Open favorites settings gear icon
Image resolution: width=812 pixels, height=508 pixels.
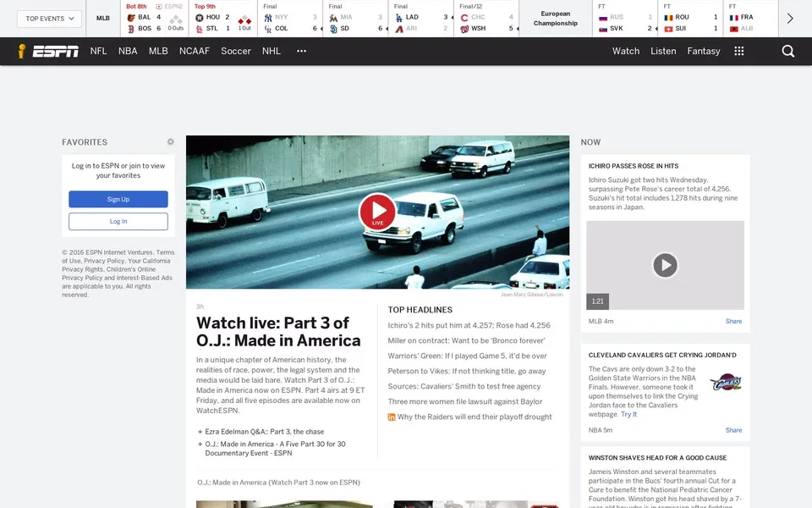pyautogui.click(x=170, y=141)
